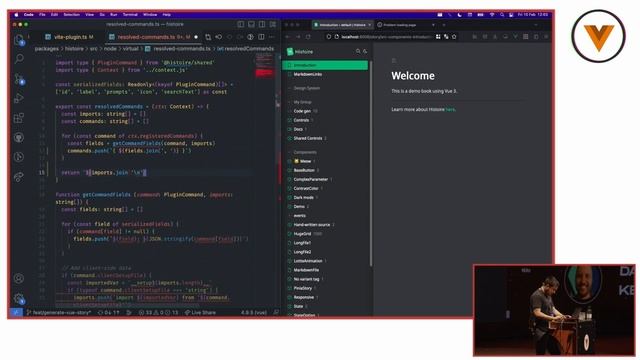This screenshot has width=640, height=360.
Task: Select the resolved-commands.ts editor tab
Action: [x=154, y=37]
